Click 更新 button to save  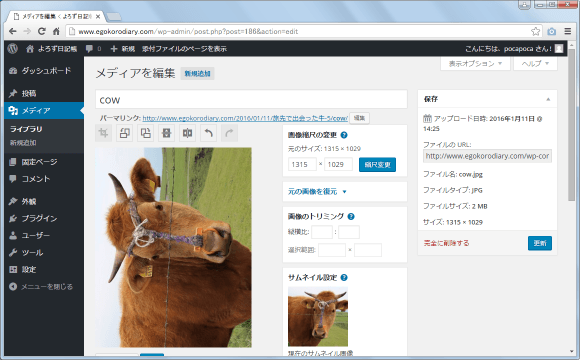click(540, 243)
